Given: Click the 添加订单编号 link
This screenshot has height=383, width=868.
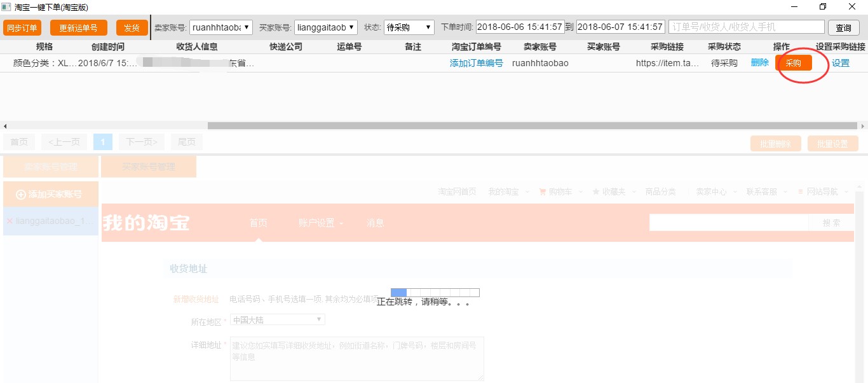Looking at the screenshot, I should (476, 63).
